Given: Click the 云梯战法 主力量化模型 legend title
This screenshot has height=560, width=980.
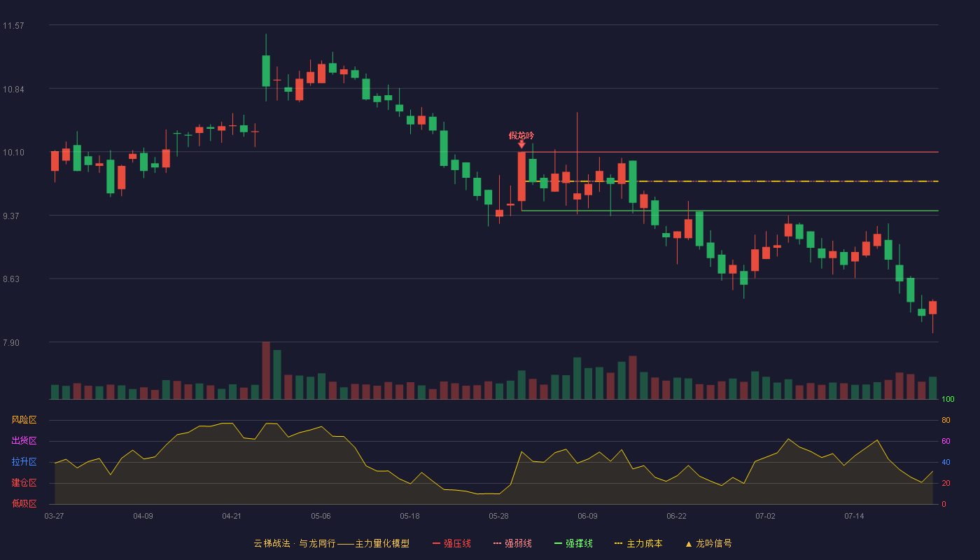Looking at the screenshot, I should [331, 543].
